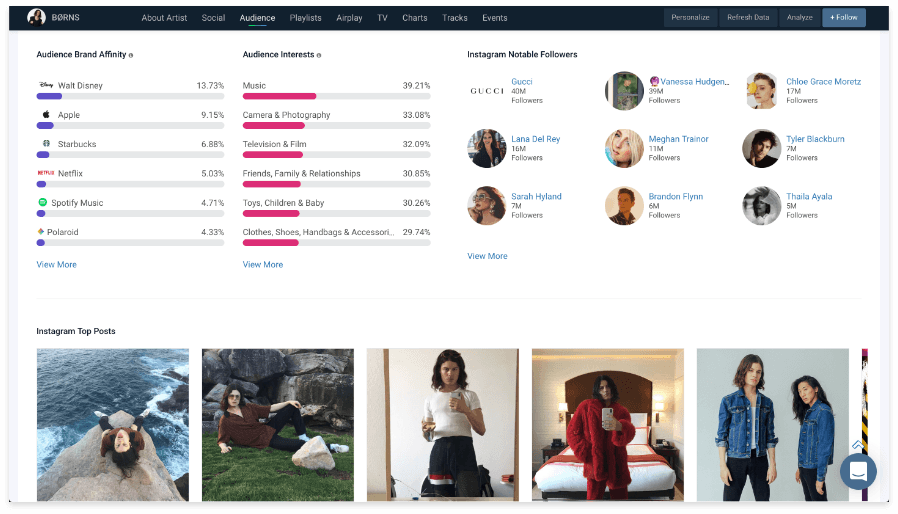
Task: Click the Netflix brand logo
Action: pos(46,172)
